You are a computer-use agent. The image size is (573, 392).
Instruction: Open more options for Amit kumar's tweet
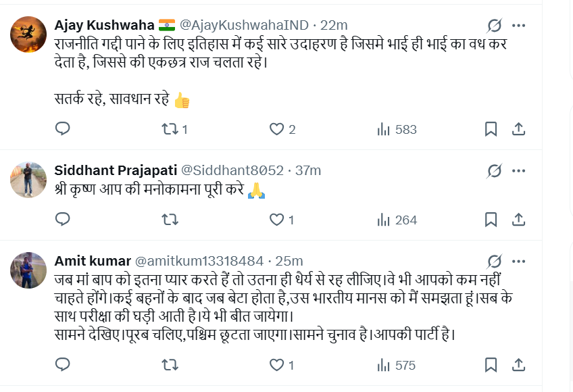(519, 261)
